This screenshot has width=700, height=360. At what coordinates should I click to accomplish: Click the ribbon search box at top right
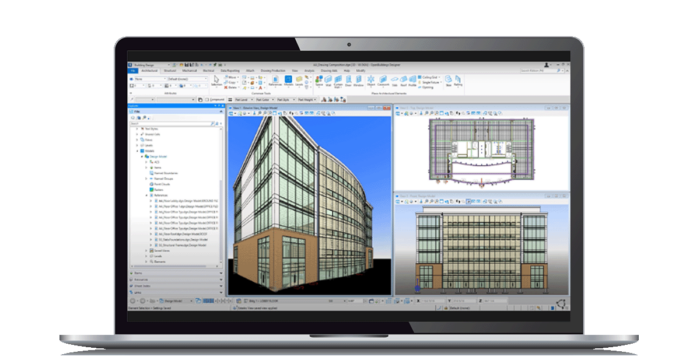click(x=541, y=71)
